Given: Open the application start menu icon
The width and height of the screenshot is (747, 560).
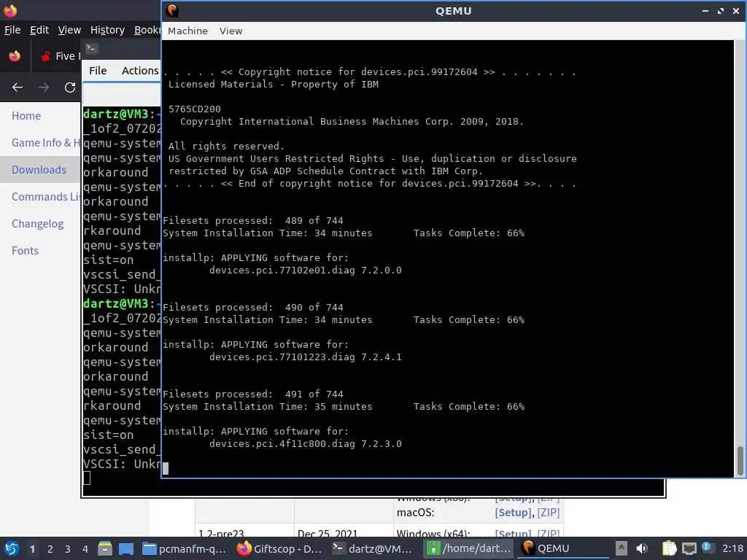Looking at the screenshot, I should [12, 548].
